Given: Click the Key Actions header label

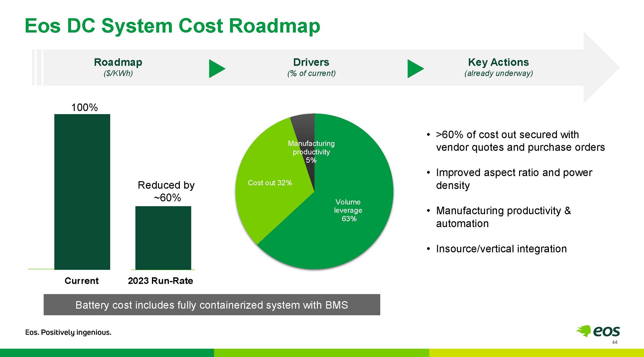Looking at the screenshot, I should [x=498, y=62].
